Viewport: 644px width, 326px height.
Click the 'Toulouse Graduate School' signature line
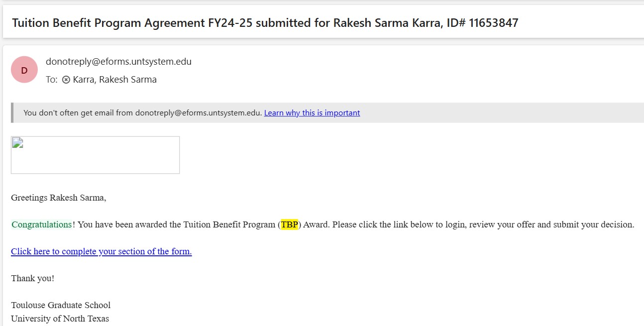point(61,305)
